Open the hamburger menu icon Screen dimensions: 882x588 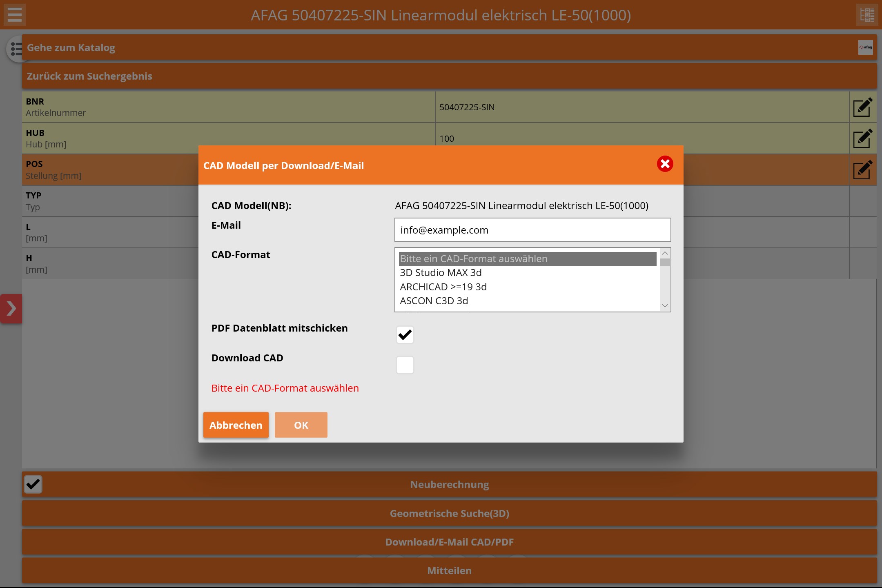(x=15, y=15)
